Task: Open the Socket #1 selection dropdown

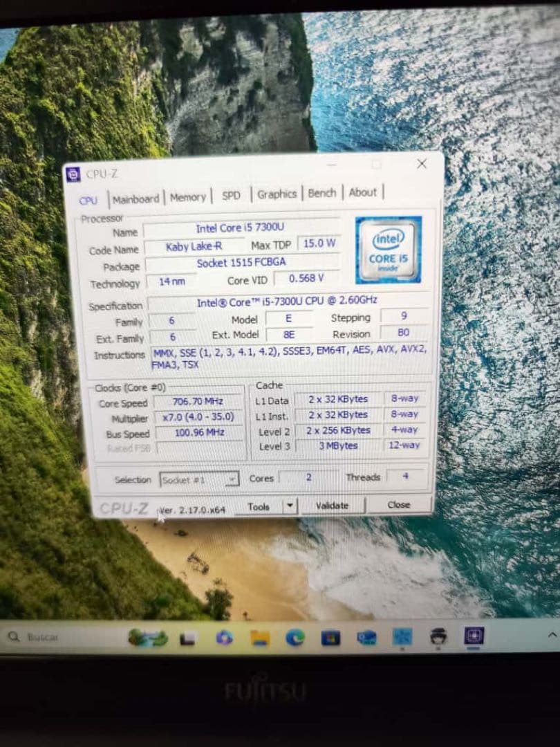Action: (x=199, y=480)
